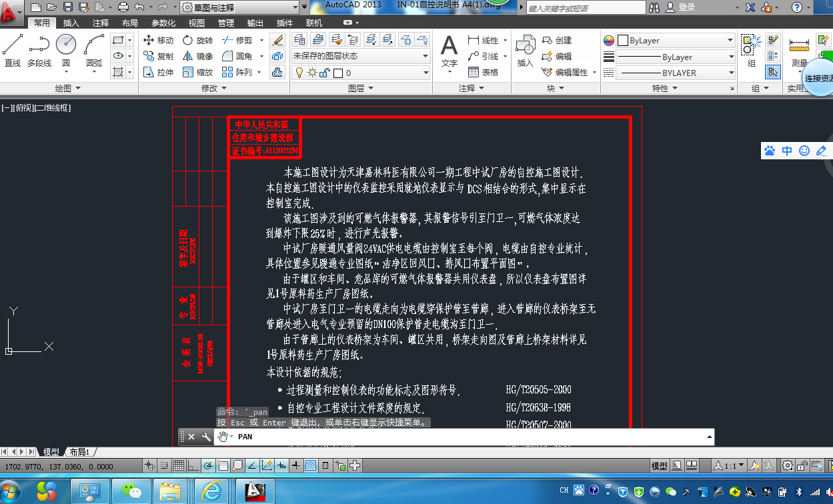Click the Array (阵列) tool
Screen dimensions: 833x504
click(x=237, y=72)
